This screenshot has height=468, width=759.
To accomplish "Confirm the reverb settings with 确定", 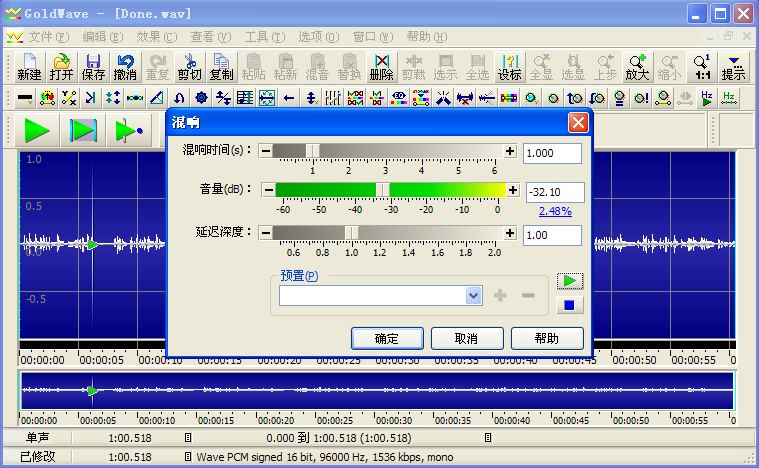I will click(387, 338).
